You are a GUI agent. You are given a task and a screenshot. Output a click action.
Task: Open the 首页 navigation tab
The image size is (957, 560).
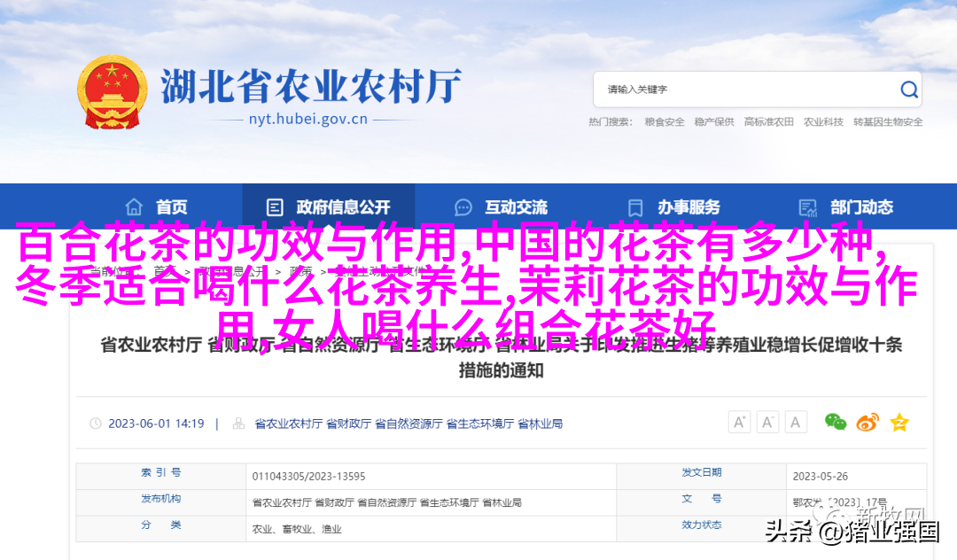tap(171, 207)
